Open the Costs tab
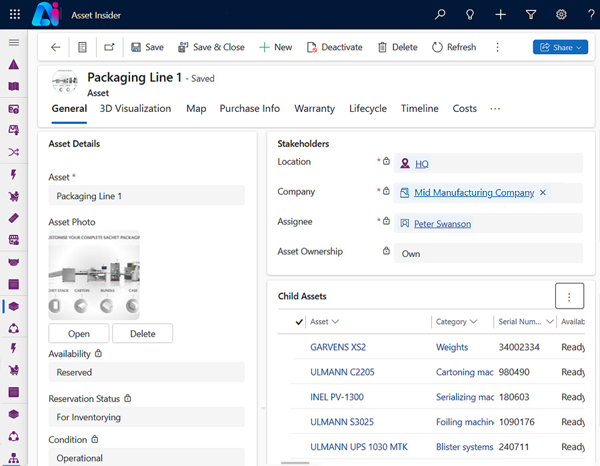 [x=465, y=109]
